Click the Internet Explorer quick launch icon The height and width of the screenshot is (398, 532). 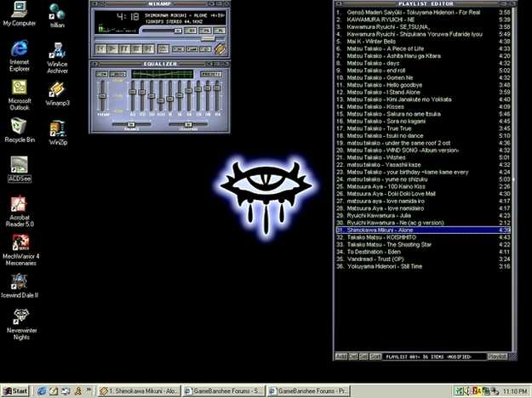click(x=42, y=391)
